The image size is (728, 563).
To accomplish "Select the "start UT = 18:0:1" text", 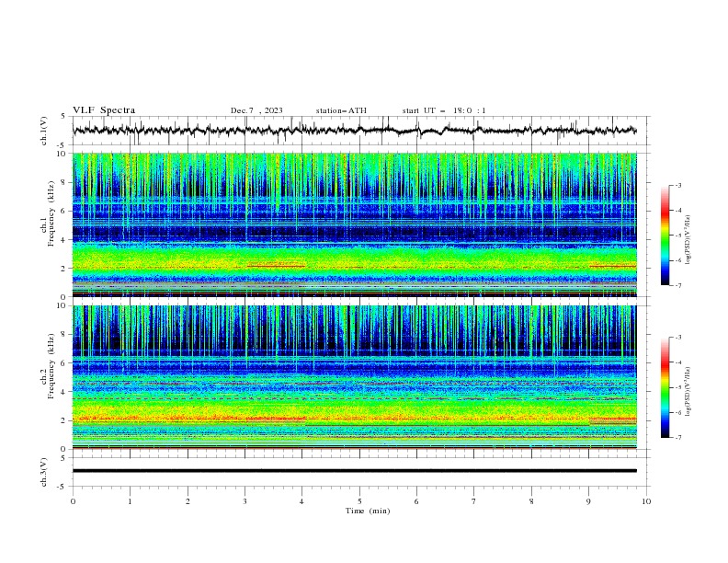I will [x=444, y=110].
